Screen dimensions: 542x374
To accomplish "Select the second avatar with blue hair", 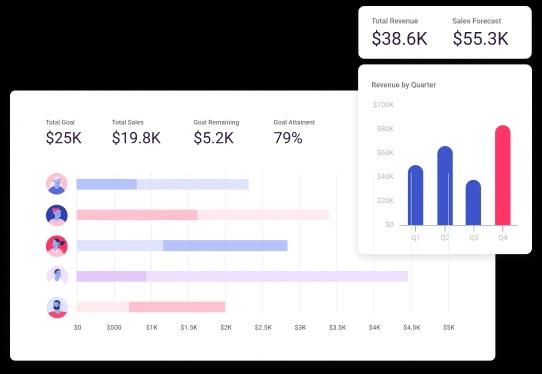I will point(57,215).
